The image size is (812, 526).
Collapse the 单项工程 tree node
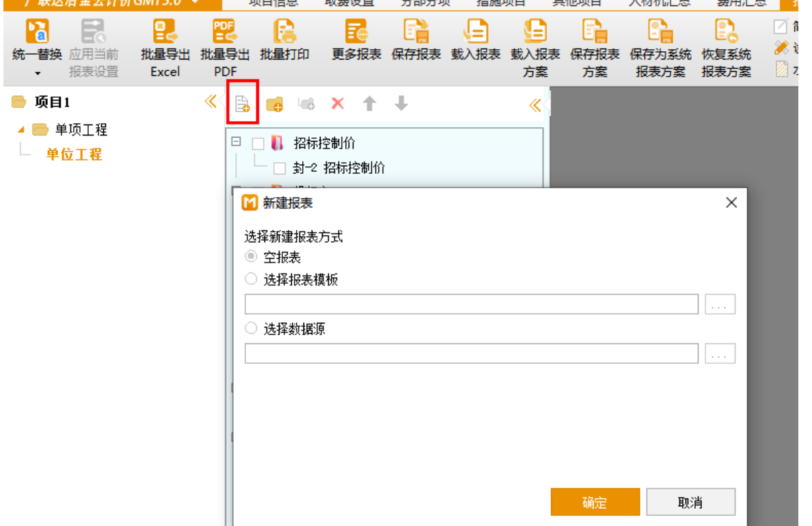pyautogui.click(x=21, y=129)
